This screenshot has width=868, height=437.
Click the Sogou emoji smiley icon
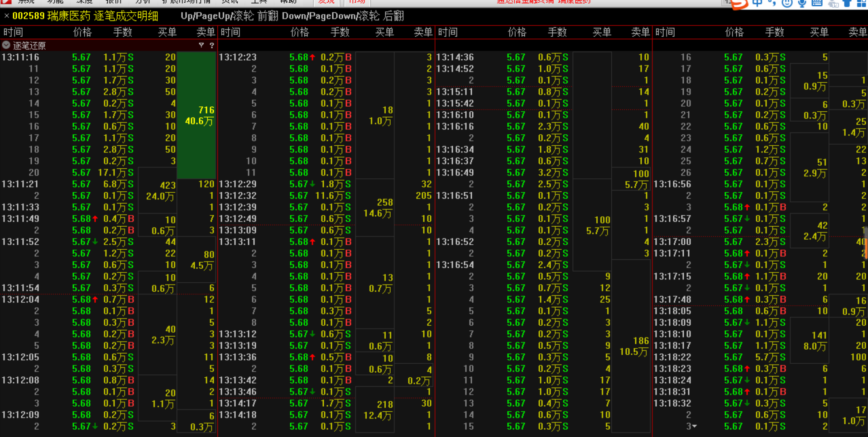coord(787,4)
